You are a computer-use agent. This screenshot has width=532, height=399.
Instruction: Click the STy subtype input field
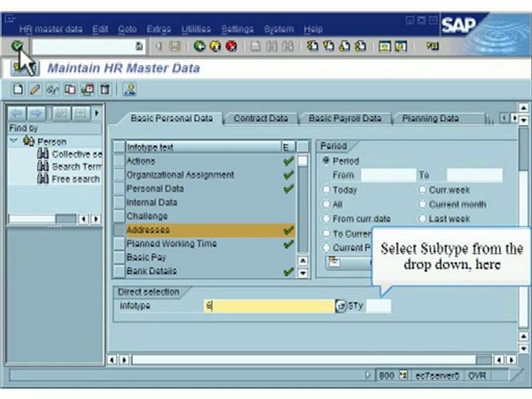tap(378, 306)
